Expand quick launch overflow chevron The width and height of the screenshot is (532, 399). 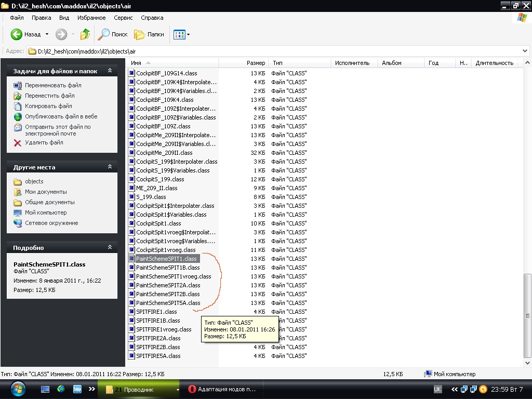click(91, 389)
